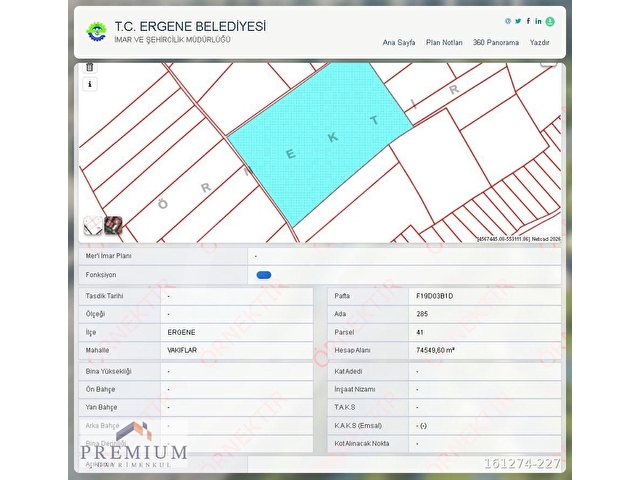Viewport: 640px width, 480px height.
Task: Click the Ergene Belediyesi logo
Action: coord(96,31)
